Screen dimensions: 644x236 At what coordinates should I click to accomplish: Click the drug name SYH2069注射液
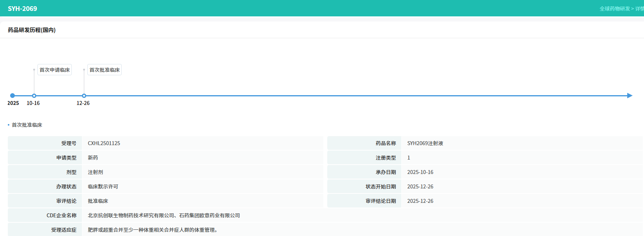tap(425, 144)
